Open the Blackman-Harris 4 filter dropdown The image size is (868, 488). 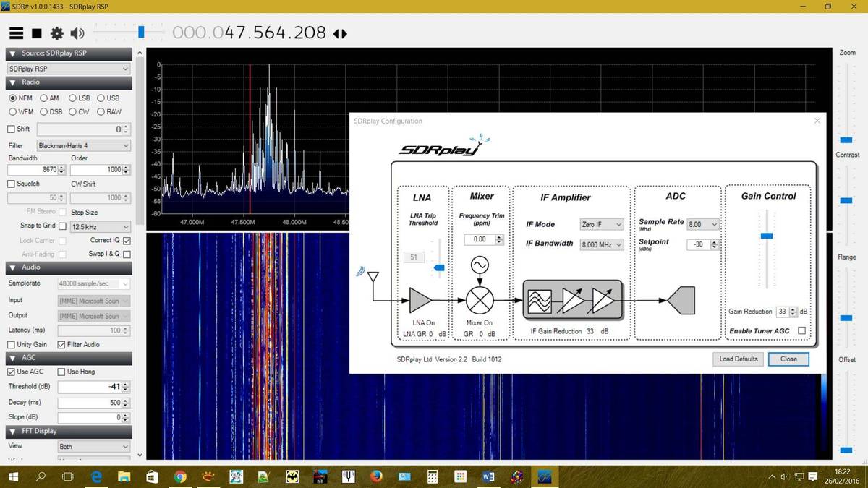click(83, 145)
